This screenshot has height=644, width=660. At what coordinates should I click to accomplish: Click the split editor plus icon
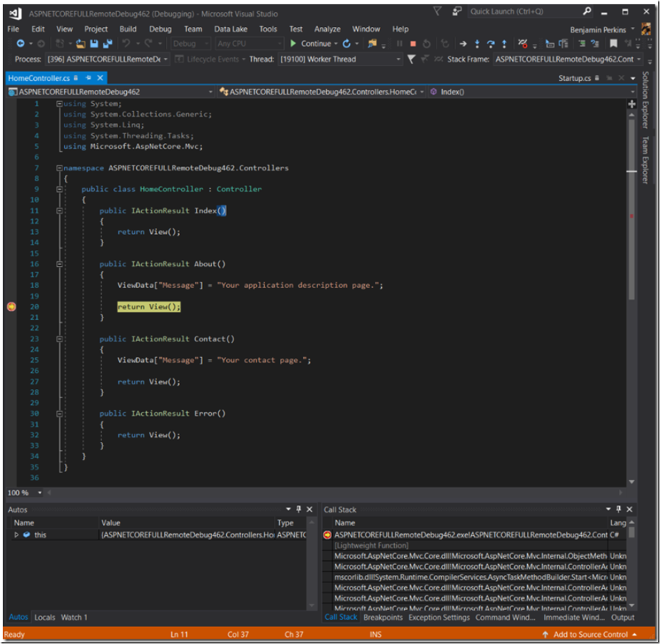[x=631, y=104]
